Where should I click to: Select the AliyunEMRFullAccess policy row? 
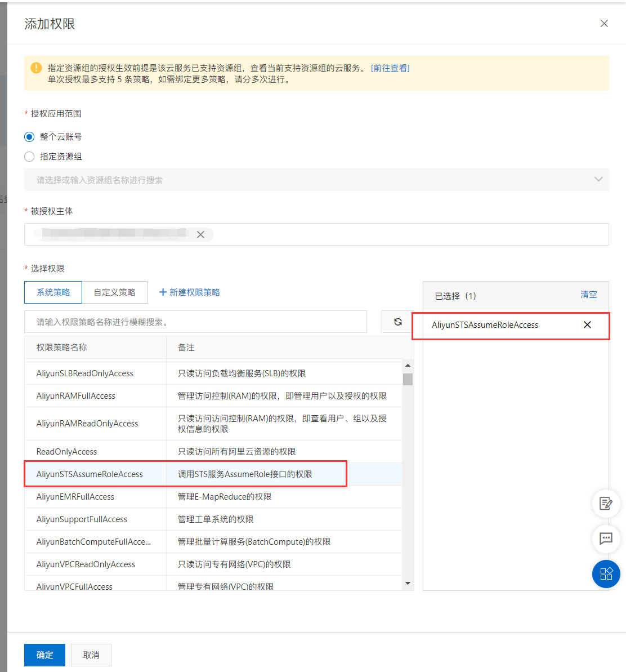click(213, 497)
